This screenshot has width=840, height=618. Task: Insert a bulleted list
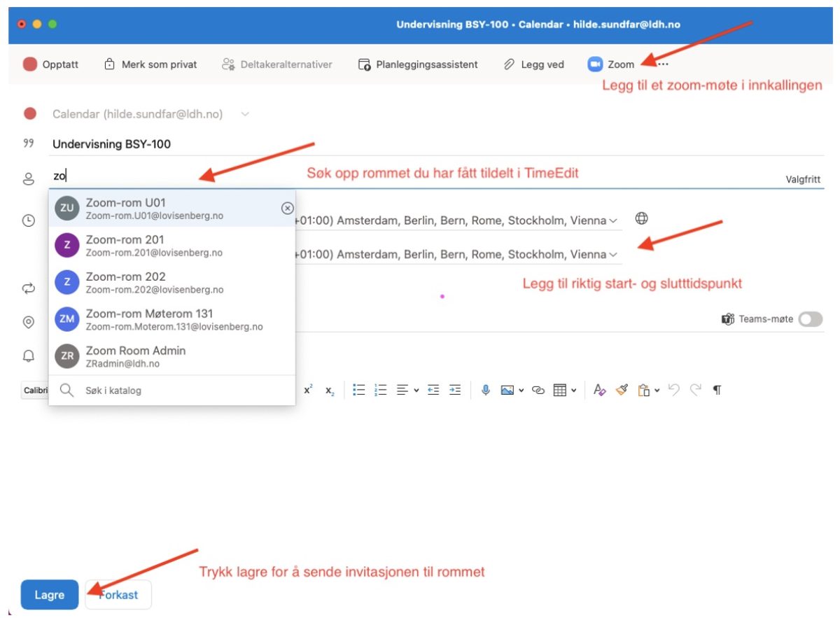359,391
